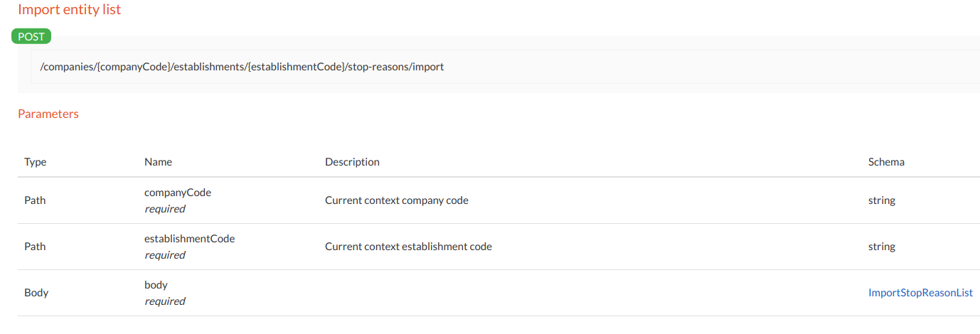This screenshot has width=980, height=334.
Task: Click the Parameters section heading
Action: click(48, 114)
